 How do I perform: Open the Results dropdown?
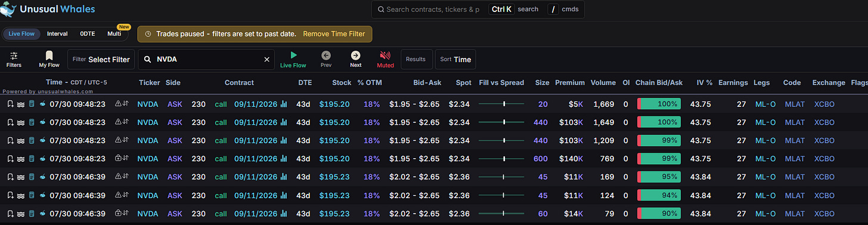coord(416,59)
